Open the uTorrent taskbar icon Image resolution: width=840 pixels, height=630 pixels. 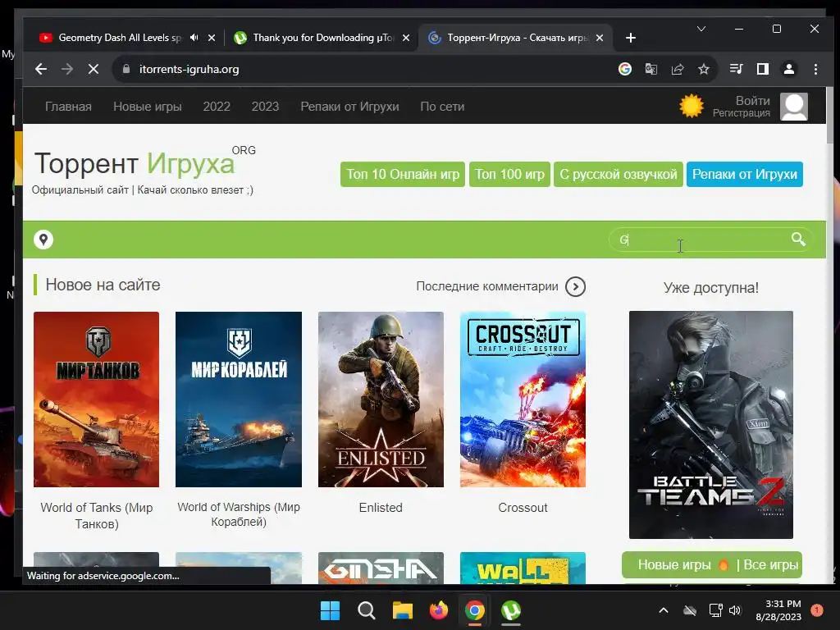pos(511,610)
